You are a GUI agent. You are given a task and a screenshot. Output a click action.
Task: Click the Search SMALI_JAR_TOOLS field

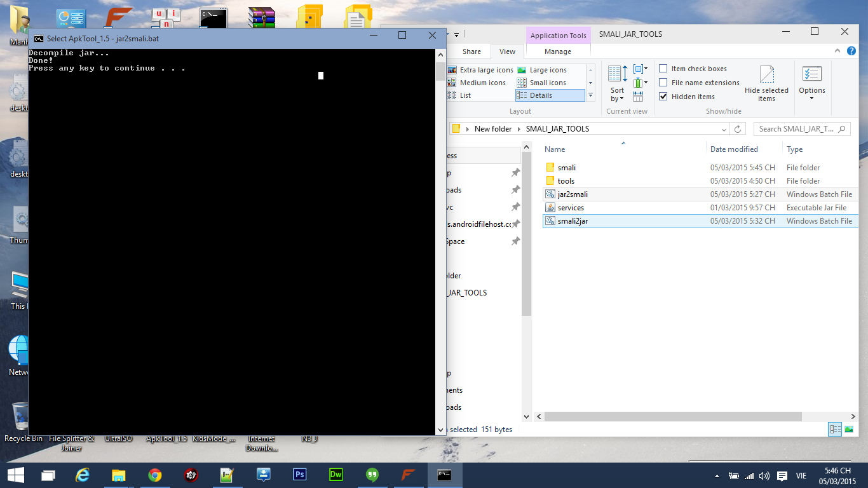[x=796, y=129]
